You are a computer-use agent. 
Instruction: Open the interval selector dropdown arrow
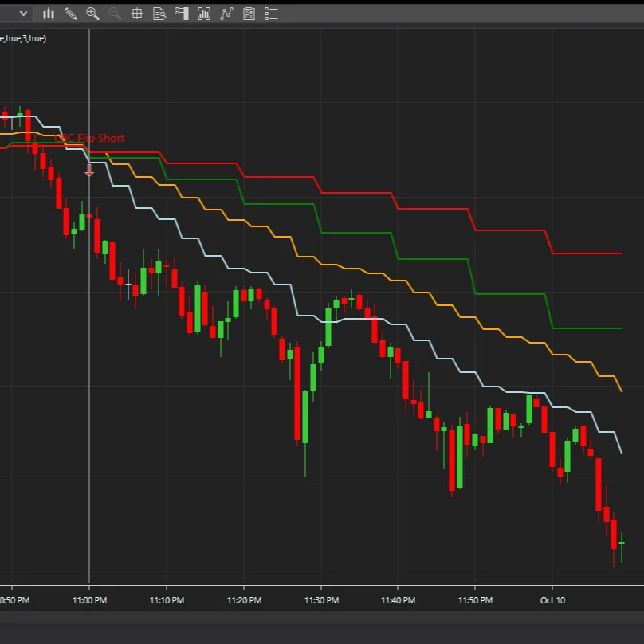pyautogui.click(x=23, y=14)
